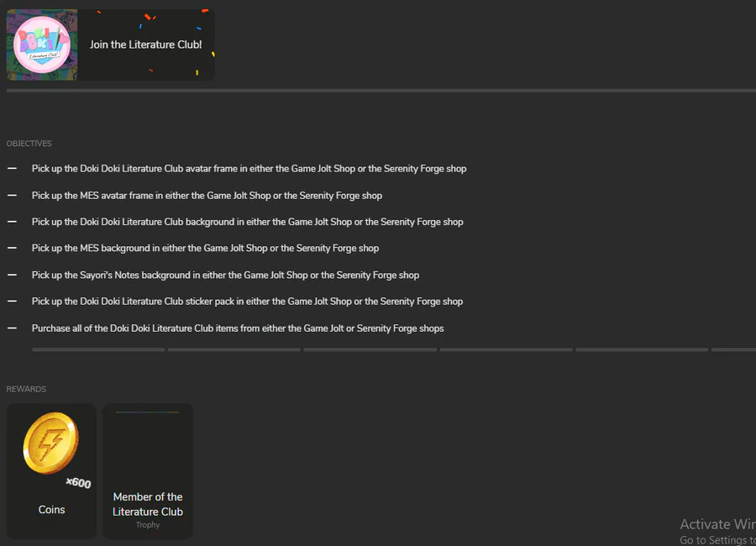
Task: Select objective: Pick up the MES avatar frame
Action: pyautogui.click(x=207, y=196)
